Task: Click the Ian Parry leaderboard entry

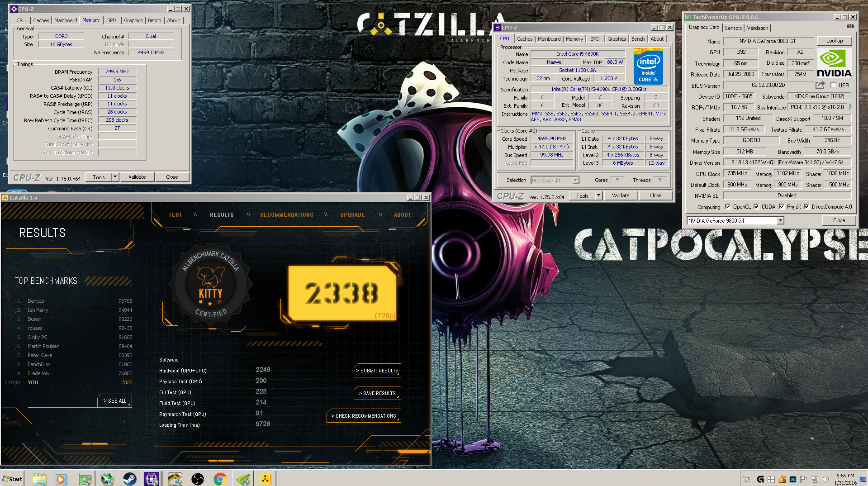Action: pyautogui.click(x=75, y=310)
